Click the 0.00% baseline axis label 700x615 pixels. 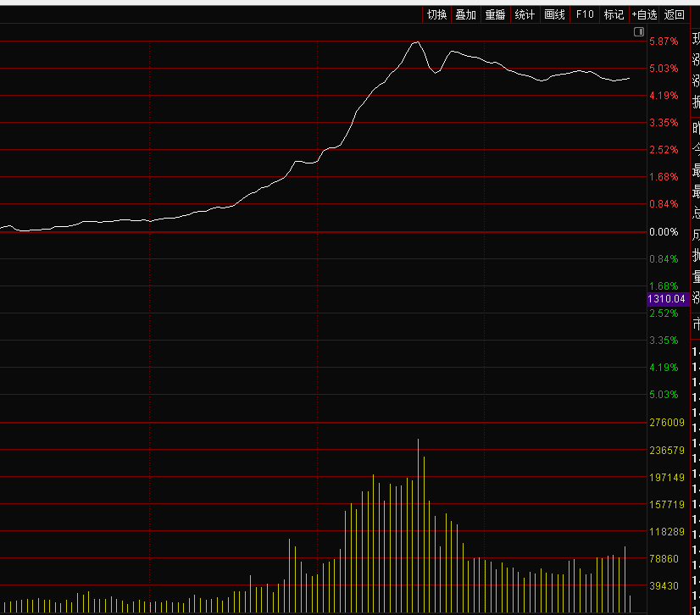click(x=664, y=232)
